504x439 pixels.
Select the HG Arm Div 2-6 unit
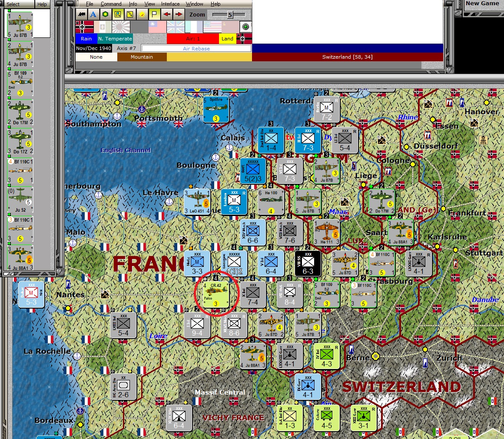coord(123,386)
